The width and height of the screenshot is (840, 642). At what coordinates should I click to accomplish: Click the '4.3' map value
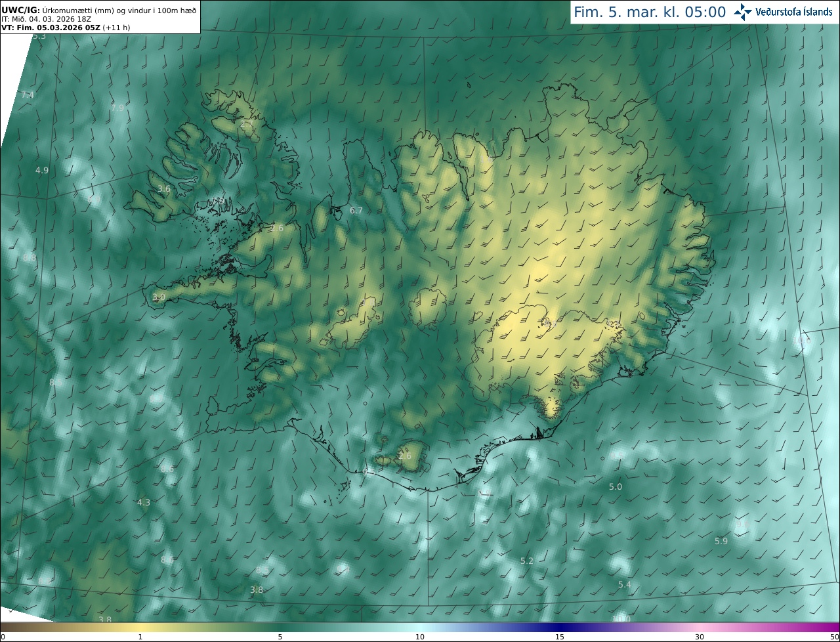click(144, 502)
